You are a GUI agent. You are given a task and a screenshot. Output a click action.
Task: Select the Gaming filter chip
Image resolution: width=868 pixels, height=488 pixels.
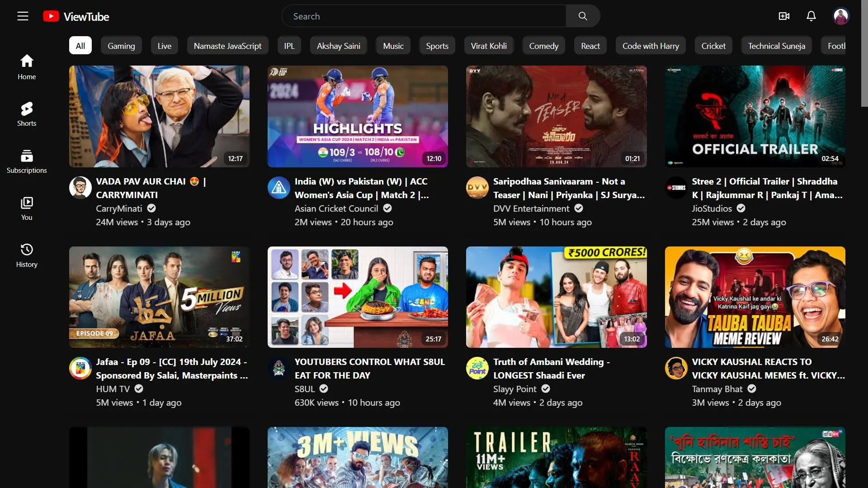tap(121, 46)
